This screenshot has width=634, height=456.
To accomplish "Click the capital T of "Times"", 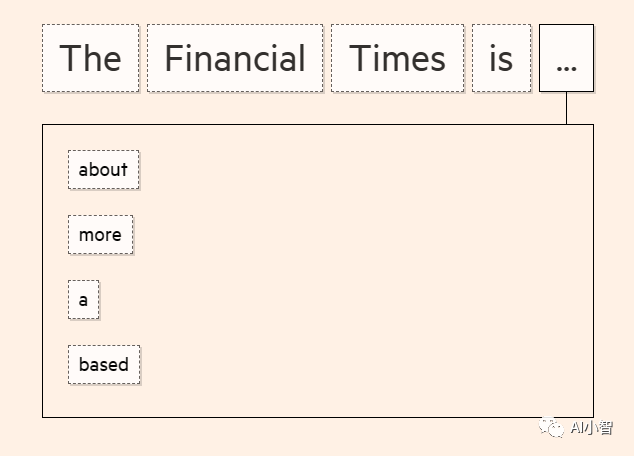I will pyautogui.click(x=358, y=58).
